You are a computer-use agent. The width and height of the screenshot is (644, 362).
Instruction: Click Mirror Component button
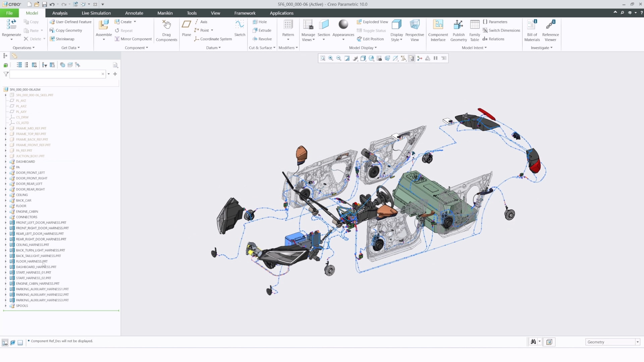point(133,39)
